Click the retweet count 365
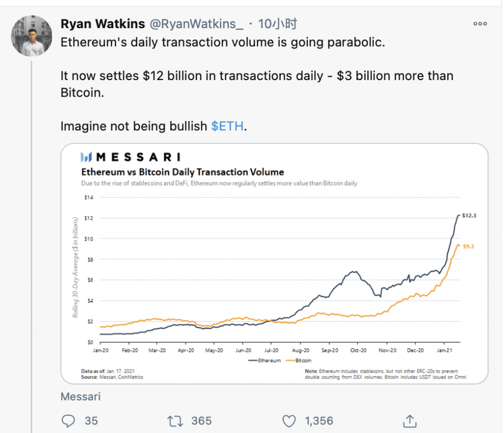The width and height of the screenshot is (504, 433). click(202, 420)
